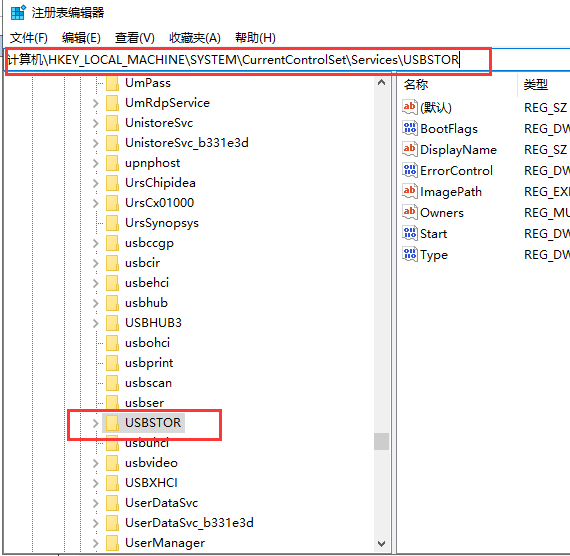This screenshot has height=556, width=570.
Task: Expand the USBXHCI key
Action: pos(96,483)
